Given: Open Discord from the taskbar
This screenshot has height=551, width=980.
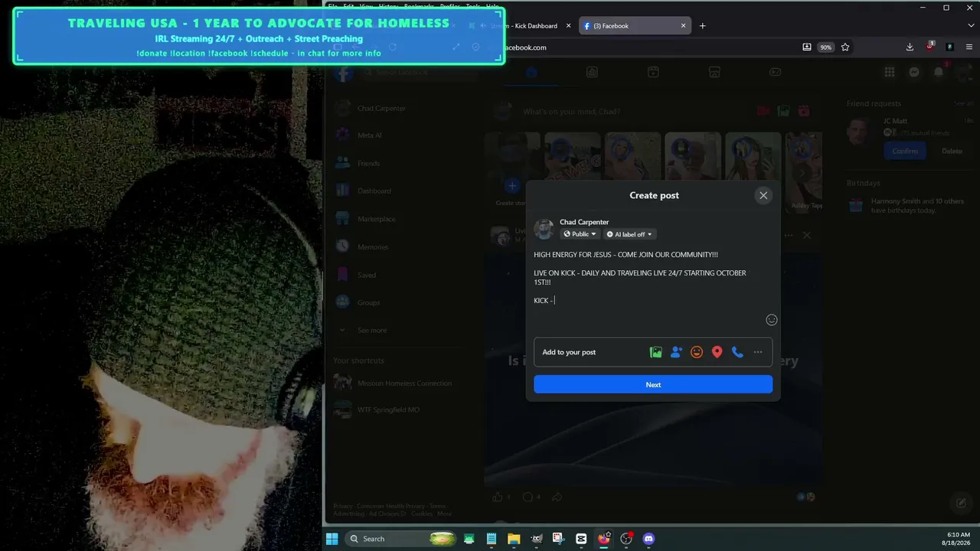Looking at the screenshot, I should tap(649, 539).
